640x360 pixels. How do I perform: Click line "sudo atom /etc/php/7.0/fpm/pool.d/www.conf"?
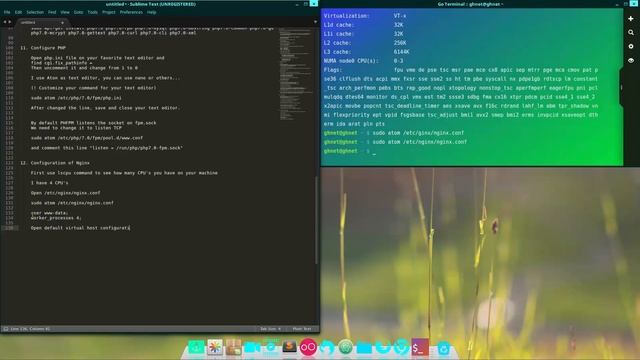point(87,138)
